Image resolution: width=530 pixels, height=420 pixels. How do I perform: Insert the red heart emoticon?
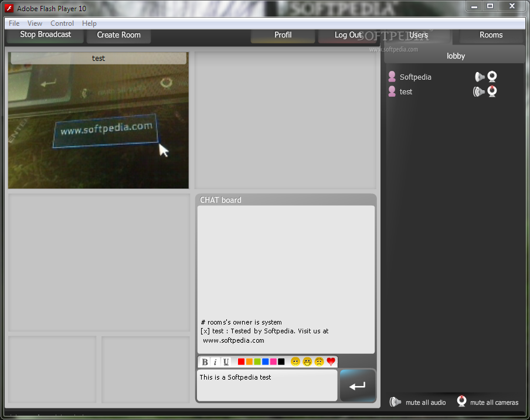click(x=331, y=362)
